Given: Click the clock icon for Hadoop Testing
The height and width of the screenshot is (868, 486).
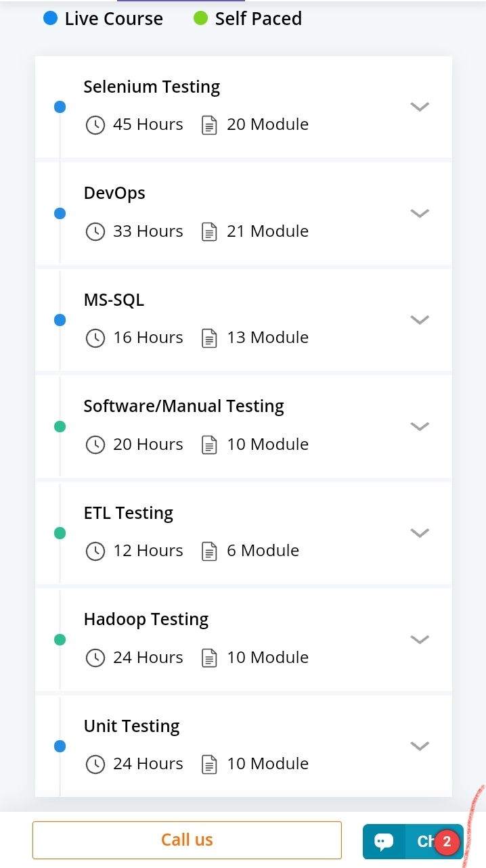Looking at the screenshot, I should (x=95, y=658).
